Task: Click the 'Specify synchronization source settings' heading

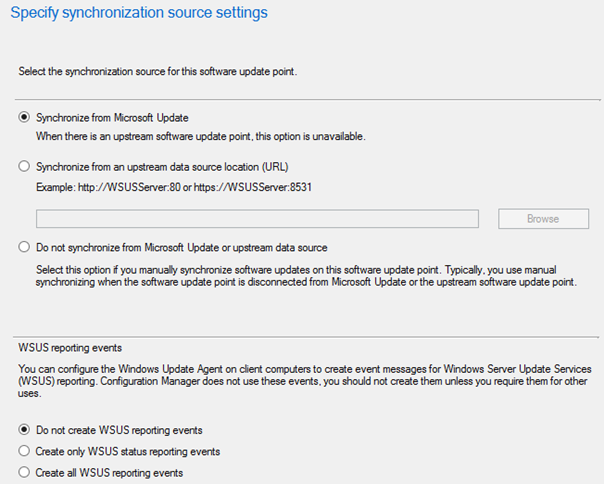Action: click(139, 13)
